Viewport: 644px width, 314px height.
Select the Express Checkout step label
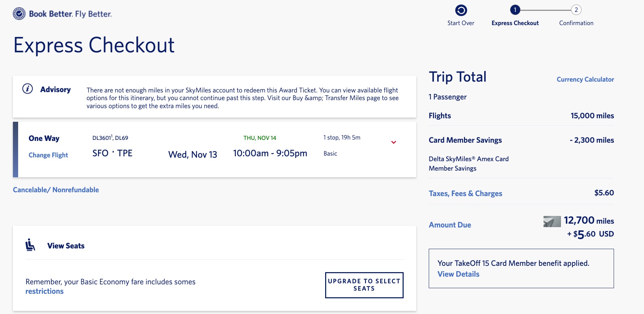click(515, 23)
